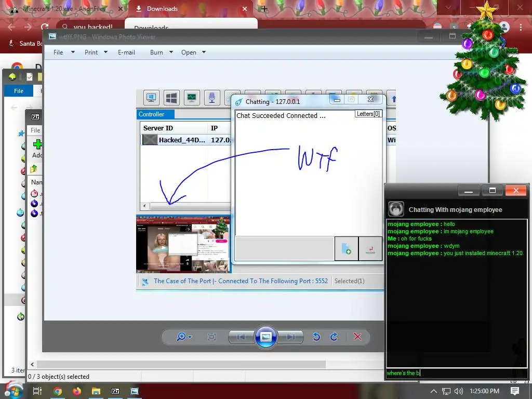
Task: Open Chrome's three-dot menu
Action: coord(521,27)
